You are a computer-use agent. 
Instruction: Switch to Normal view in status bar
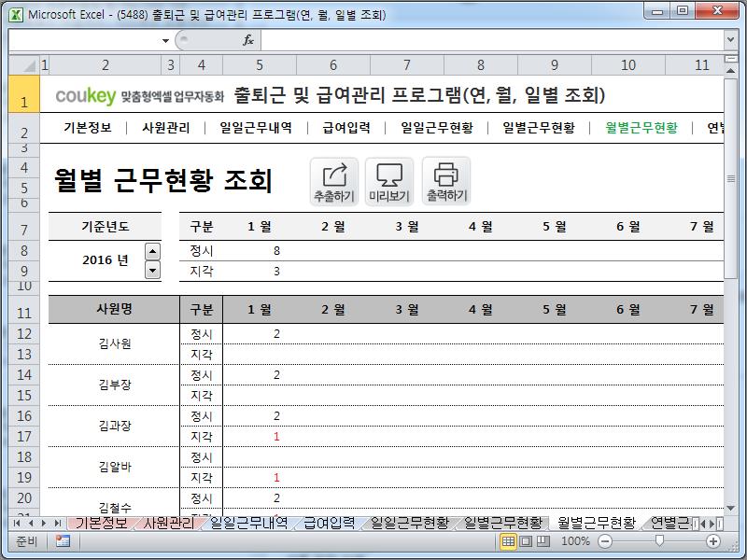coord(508,541)
